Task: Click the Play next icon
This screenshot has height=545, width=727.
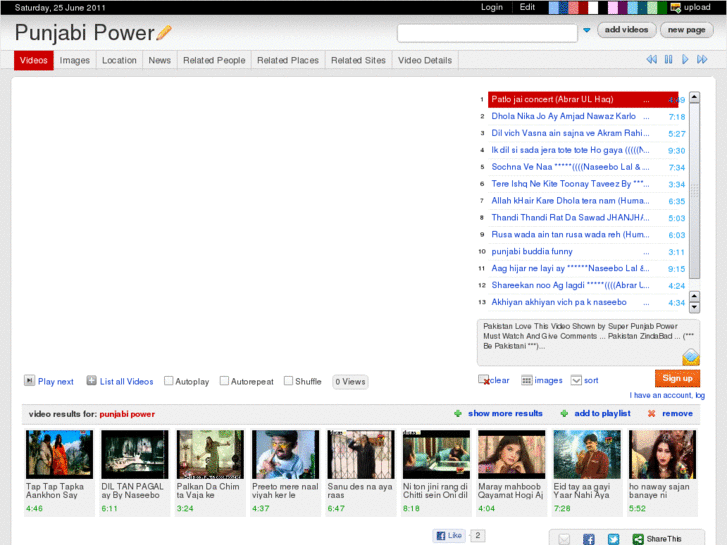Action: [29, 381]
